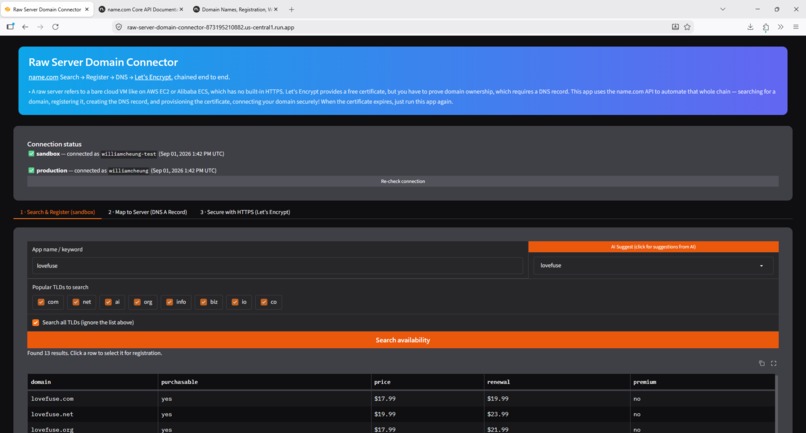The height and width of the screenshot is (433, 806).
Task: Switch to name.com Core API Documentation tab
Action: point(141,9)
